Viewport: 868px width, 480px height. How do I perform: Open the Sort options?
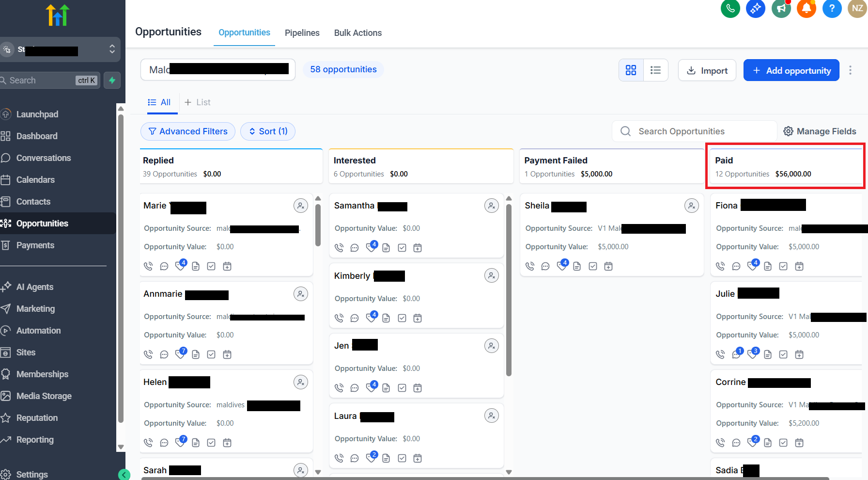click(x=267, y=131)
